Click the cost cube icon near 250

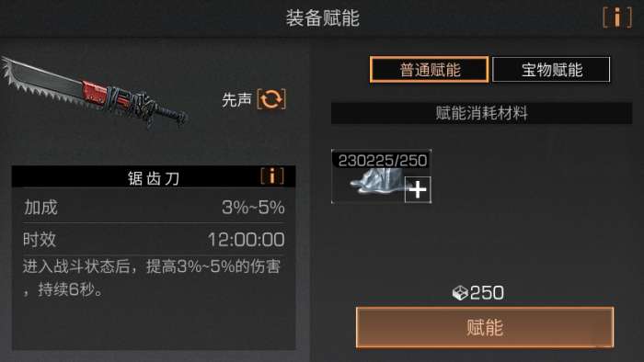[x=460, y=293]
